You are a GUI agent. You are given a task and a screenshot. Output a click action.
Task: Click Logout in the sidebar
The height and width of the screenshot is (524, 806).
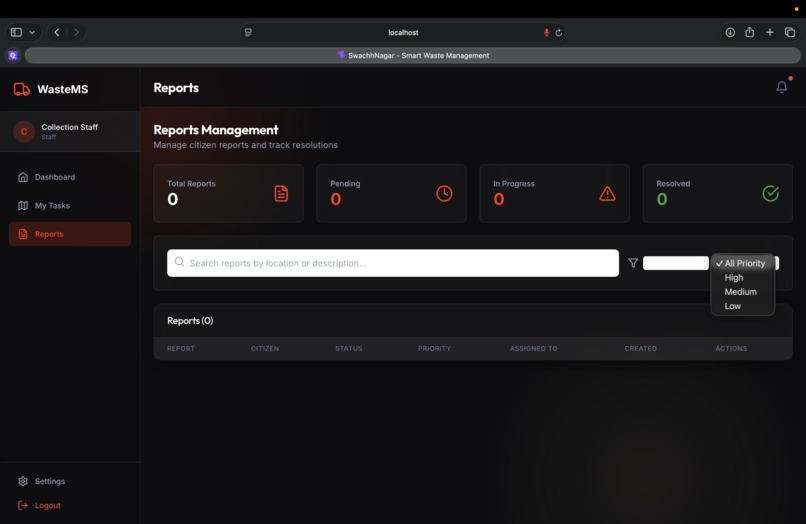point(70,505)
